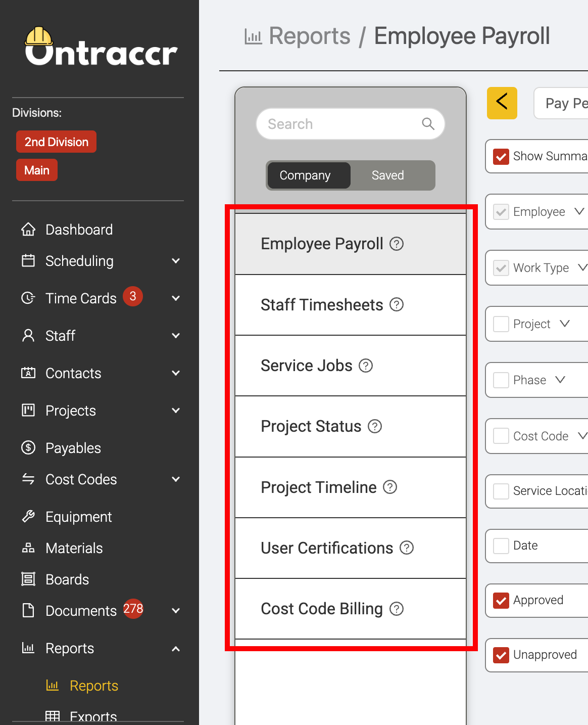
Task: Click the Time Cards clock icon
Action: [x=28, y=298]
